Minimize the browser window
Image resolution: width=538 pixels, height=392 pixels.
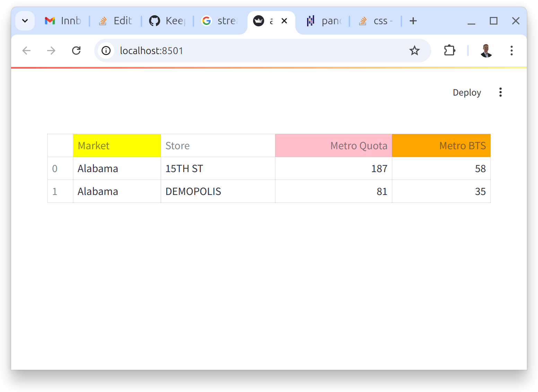[x=471, y=21]
